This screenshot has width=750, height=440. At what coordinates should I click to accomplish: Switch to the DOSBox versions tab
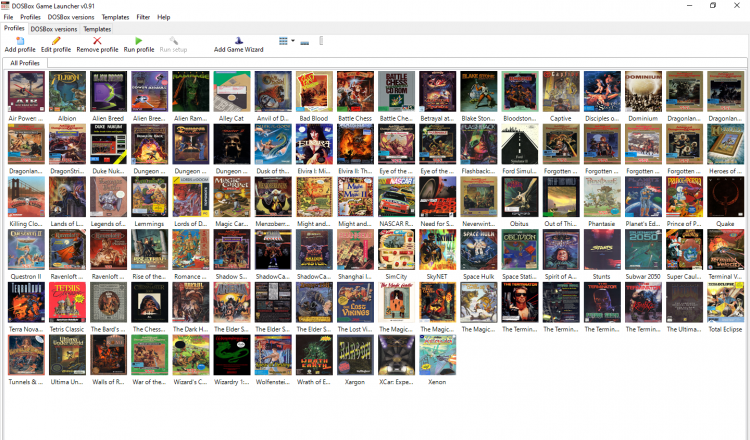pyautogui.click(x=54, y=29)
